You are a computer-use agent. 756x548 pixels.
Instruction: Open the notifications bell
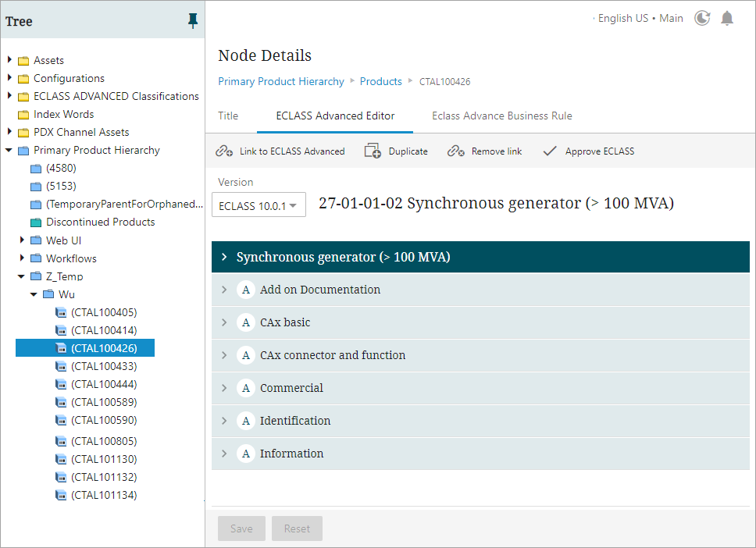point(727,17)
